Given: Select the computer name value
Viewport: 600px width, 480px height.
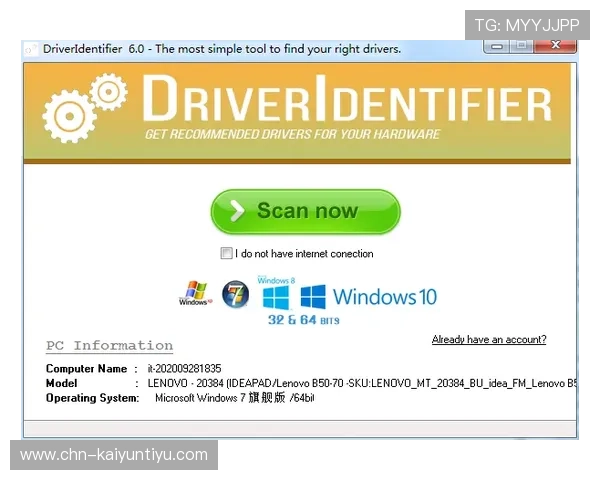Looking at the screenshot, I should click(x=184, y=369).
